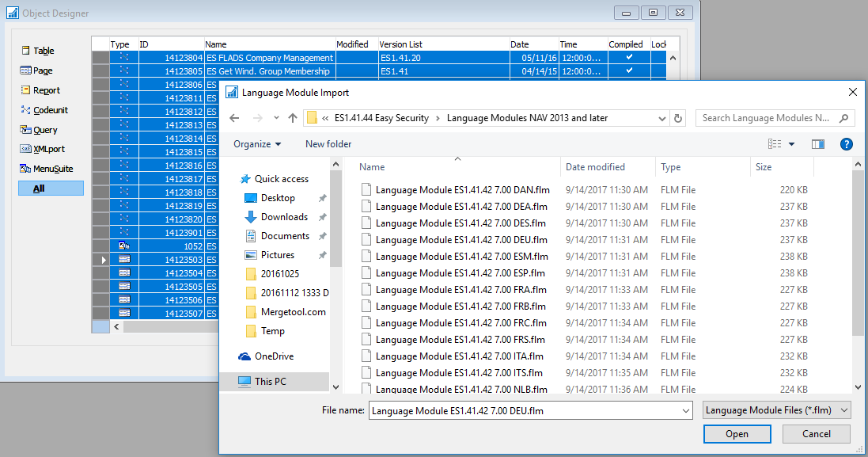Open the view options dropdown arrow

[x=792, y=144]
